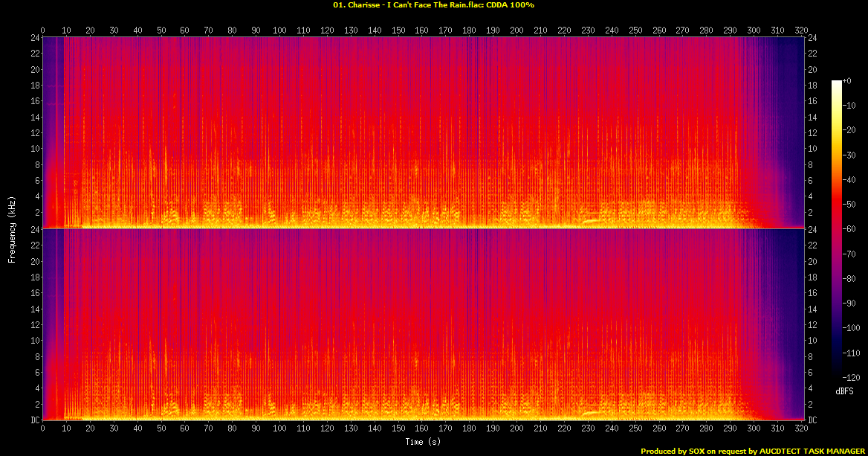The width and height of the screenshot is (868, 456).
Task: Click the "dBFS" label under the color scale
Action: click(845, 391)
